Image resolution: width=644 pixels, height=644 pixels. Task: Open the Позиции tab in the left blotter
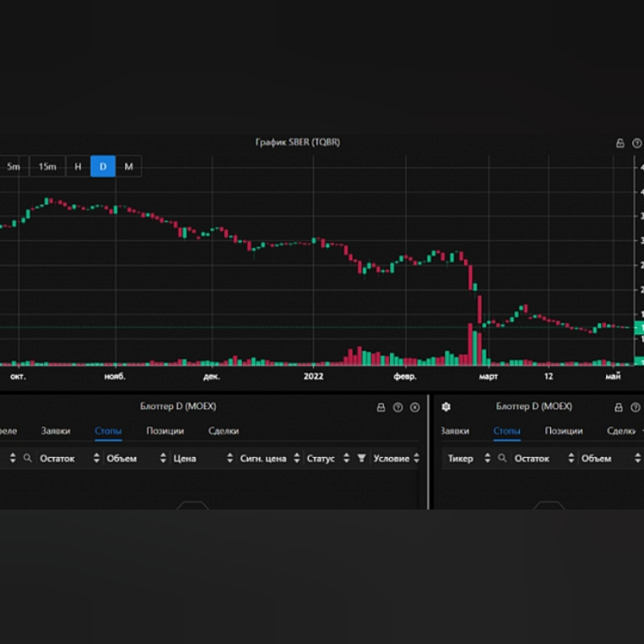pyautogui.click(x=165, y=431)
